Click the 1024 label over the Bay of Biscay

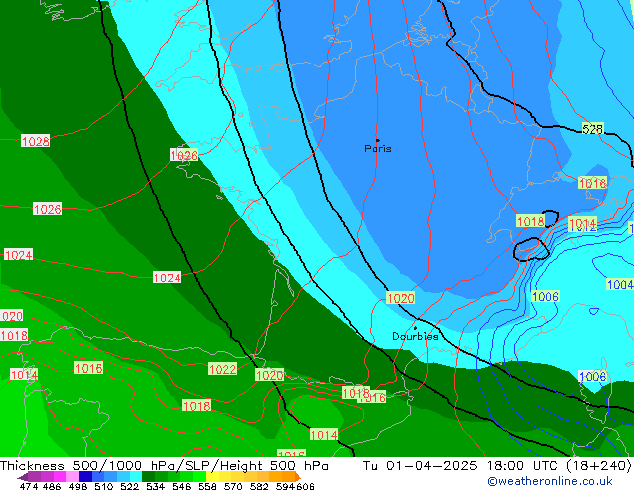(x=167, y=278)
